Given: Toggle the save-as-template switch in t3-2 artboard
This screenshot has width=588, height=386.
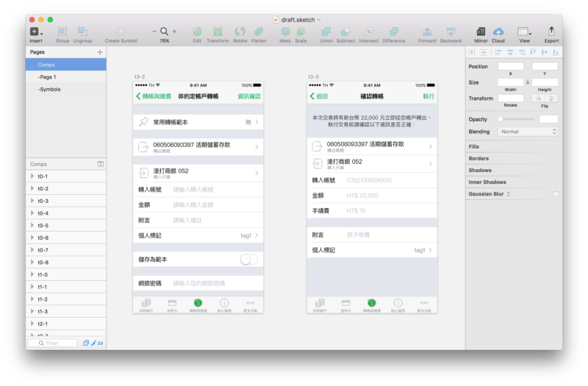Looking at the screenshot, I should (248, 260).
